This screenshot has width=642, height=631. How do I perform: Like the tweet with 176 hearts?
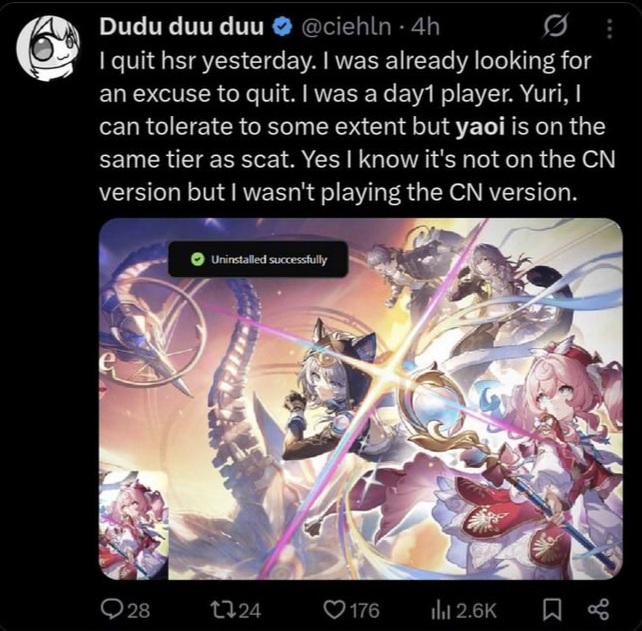[x=334, y=610]
